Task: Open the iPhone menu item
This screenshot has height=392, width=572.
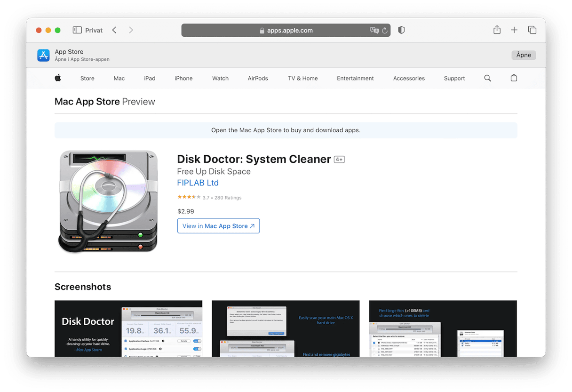Action: coord(183,78)
